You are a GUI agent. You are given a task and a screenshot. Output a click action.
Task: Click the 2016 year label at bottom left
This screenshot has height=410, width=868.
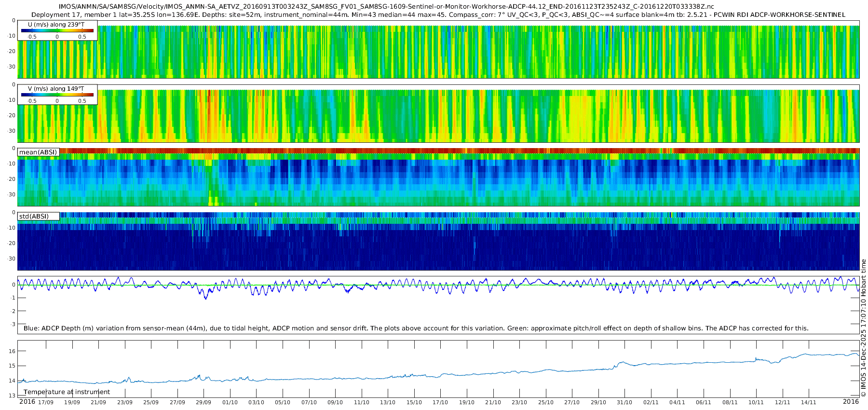point(27,402)
